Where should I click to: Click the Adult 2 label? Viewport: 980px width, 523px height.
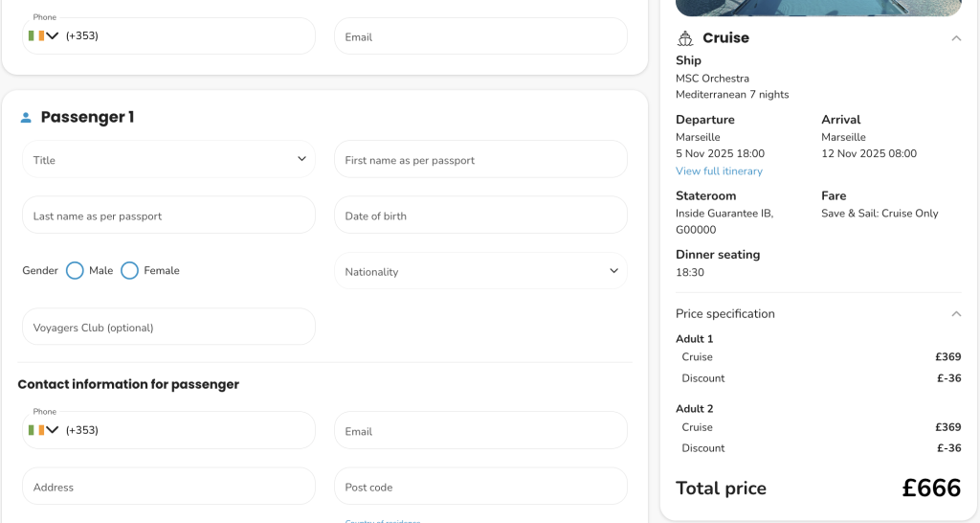click(695, 408)
